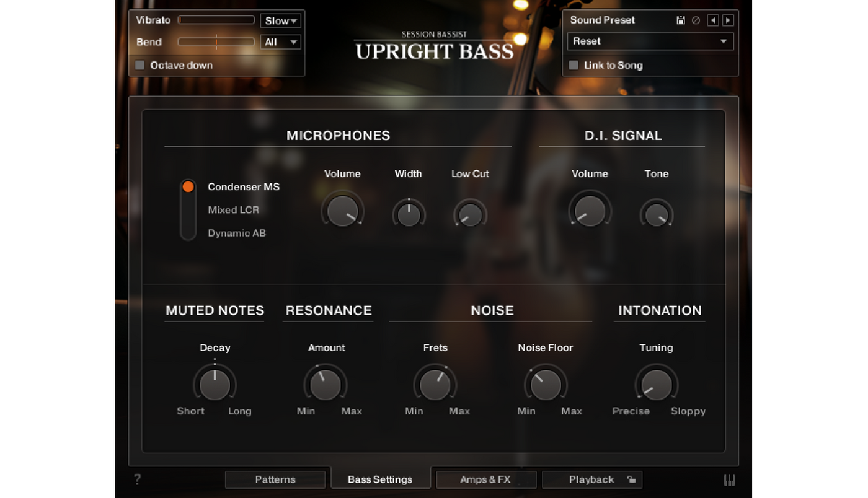Image resolution: width=868 pixels, height=498 pixels.
Task: Click the Max label under Frets
Action: 459,411
